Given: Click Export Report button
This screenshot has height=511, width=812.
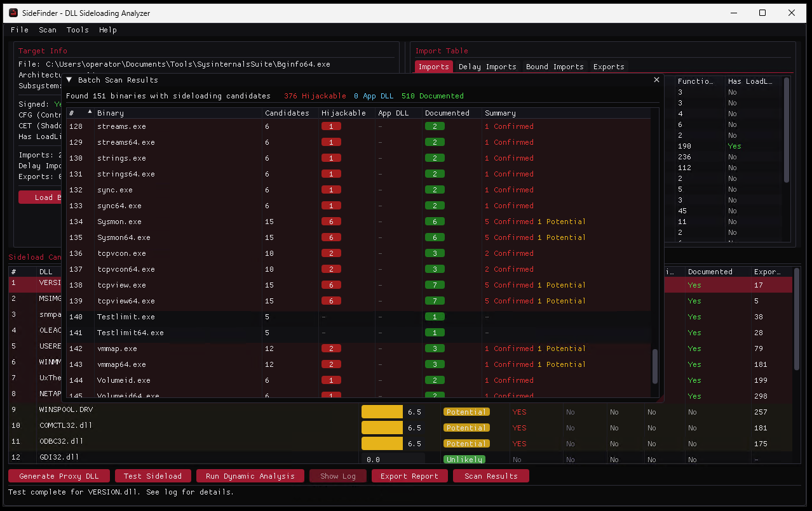Looking at the screenshot, I should point(409,476).
